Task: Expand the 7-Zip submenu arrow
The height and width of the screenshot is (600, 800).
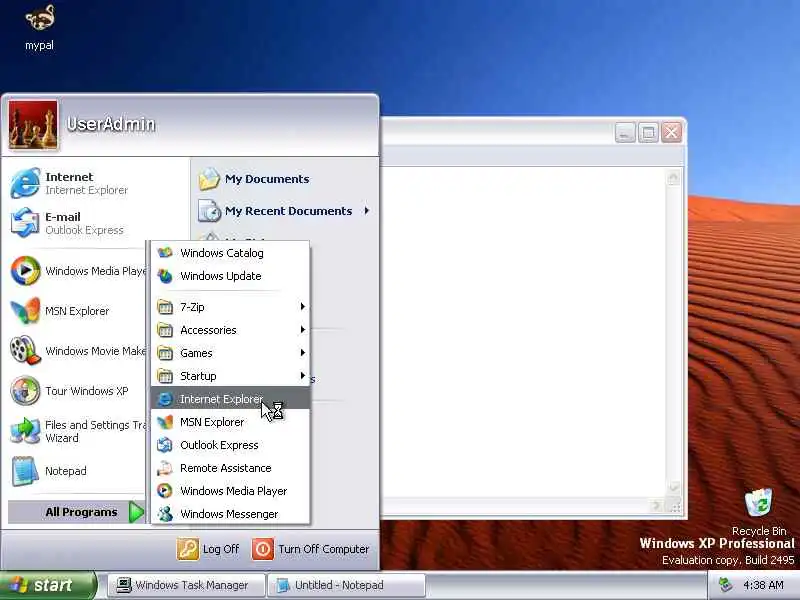Action: point(303,307)
